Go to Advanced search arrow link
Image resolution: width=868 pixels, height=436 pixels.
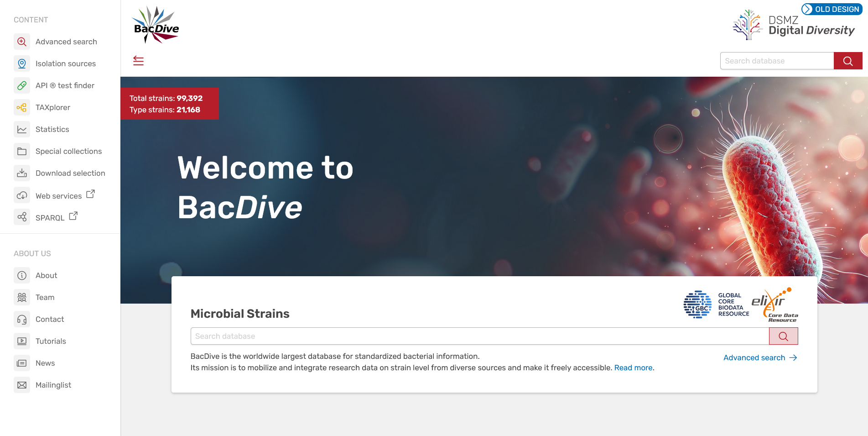[x=760, y=357]
